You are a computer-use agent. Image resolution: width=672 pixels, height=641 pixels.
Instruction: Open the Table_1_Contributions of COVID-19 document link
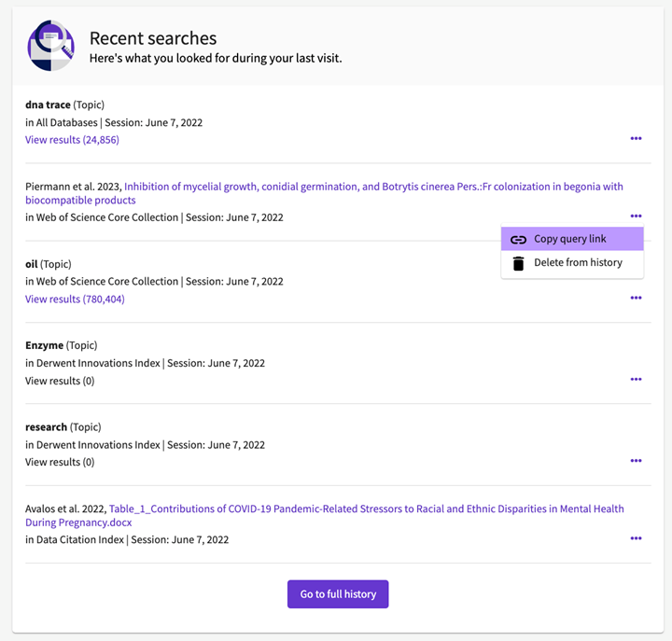(325, 515)
